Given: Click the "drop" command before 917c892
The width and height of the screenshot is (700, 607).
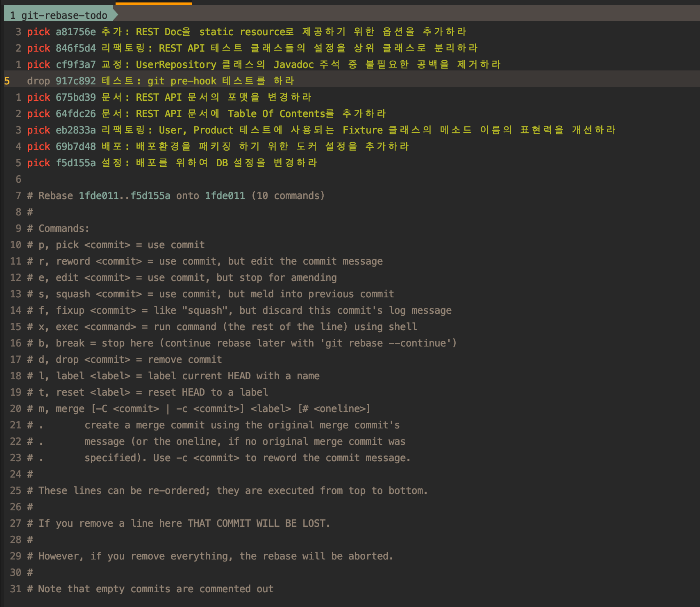Looking at the screenshot, I should (39, 81).
